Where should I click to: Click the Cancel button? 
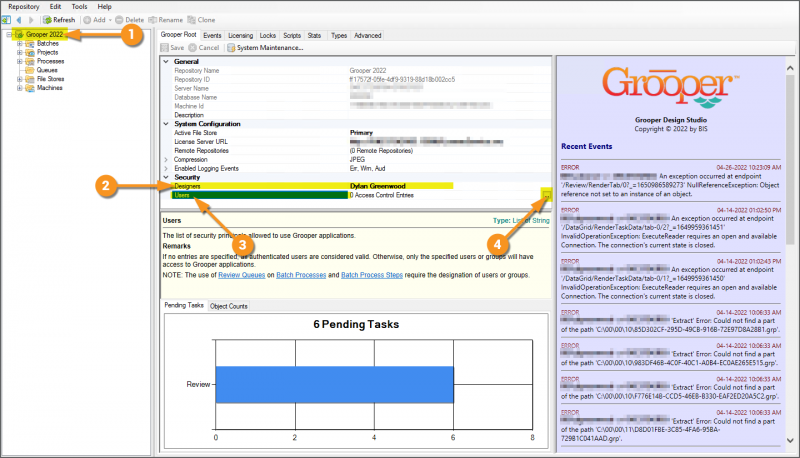[204, 48]
